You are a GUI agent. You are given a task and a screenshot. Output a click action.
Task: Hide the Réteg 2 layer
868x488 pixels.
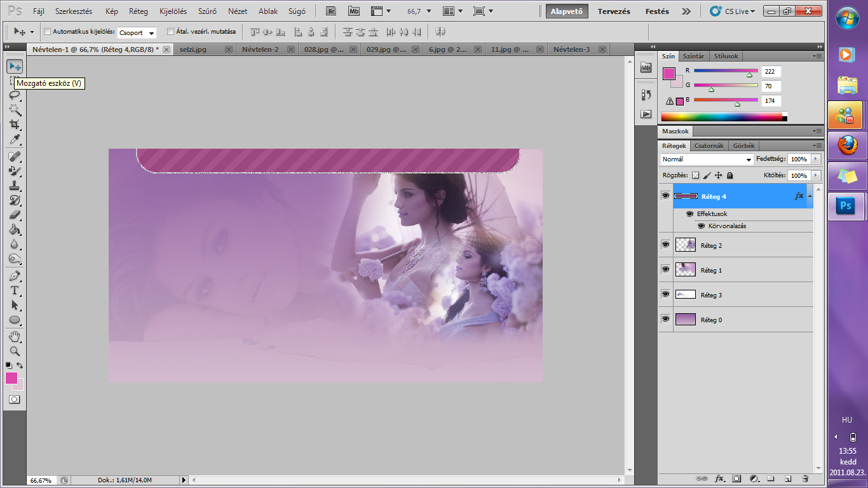tap(665, 245)
